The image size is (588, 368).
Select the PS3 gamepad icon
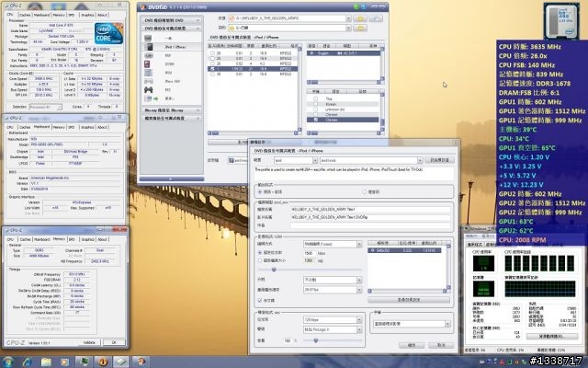(149, 90)
